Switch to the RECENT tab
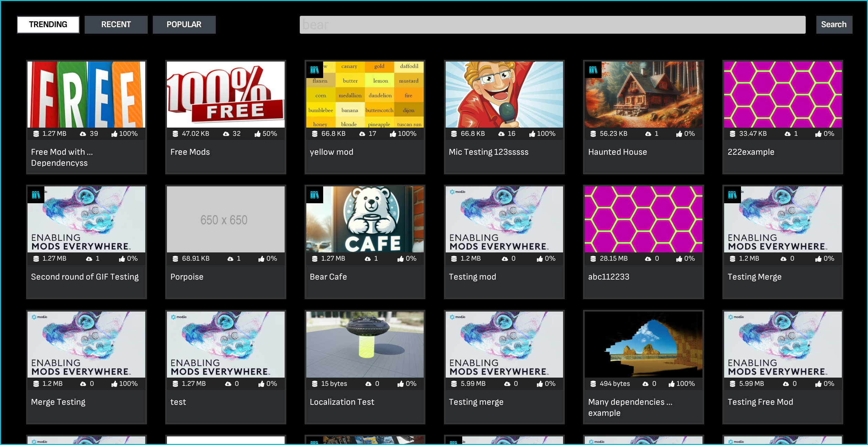This screenshot has width=868, height=445. point(116,24)
